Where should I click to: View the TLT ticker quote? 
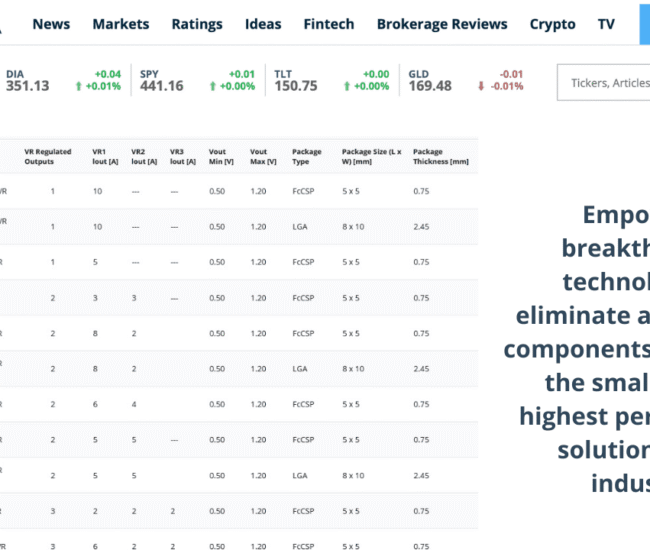point(295,81)
